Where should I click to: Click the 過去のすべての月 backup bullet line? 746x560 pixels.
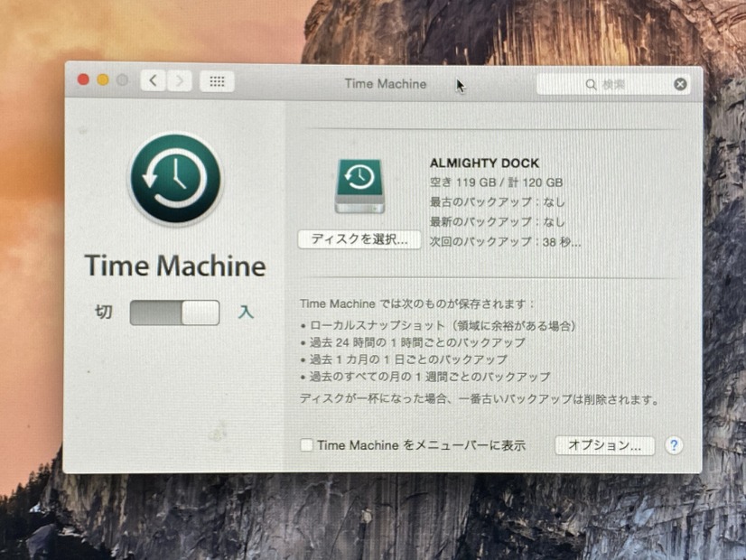pos(425,377)
